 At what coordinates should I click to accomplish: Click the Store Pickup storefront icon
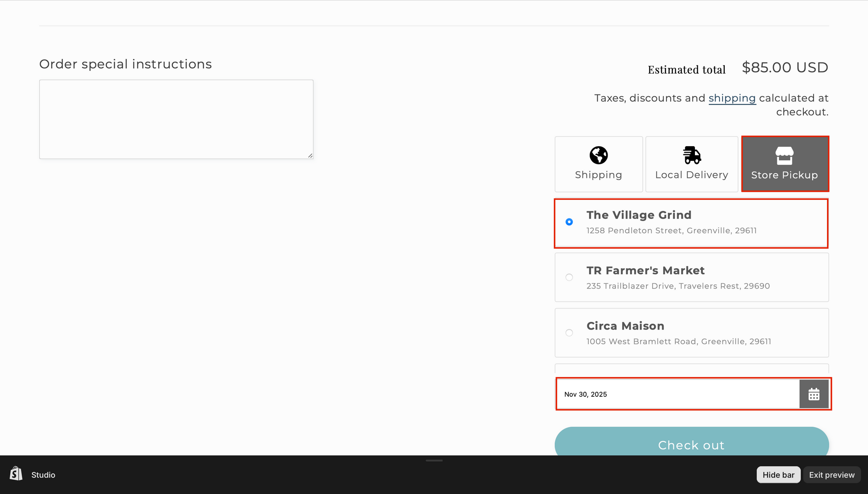(784, 156)
